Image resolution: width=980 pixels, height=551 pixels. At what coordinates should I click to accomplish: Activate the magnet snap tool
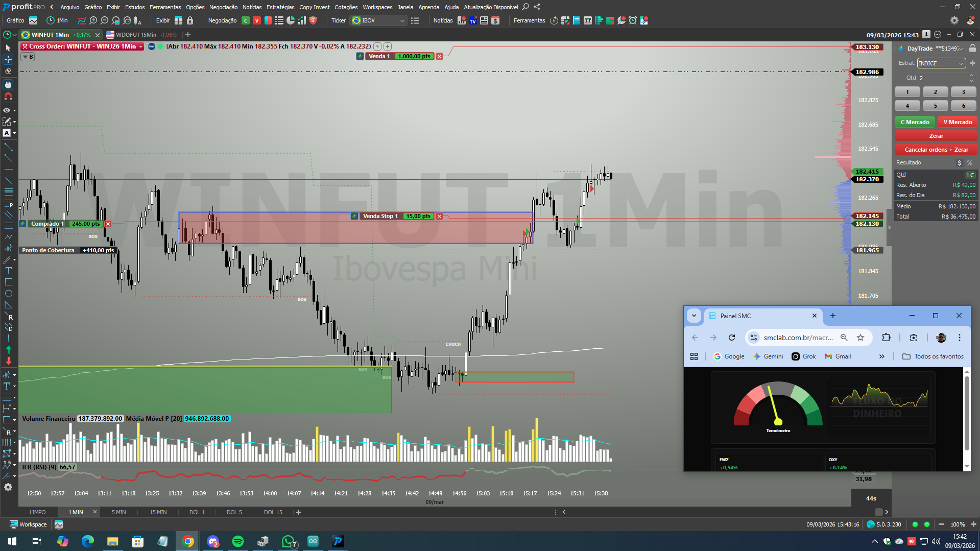pyautogui.click(x=8, y=96)
